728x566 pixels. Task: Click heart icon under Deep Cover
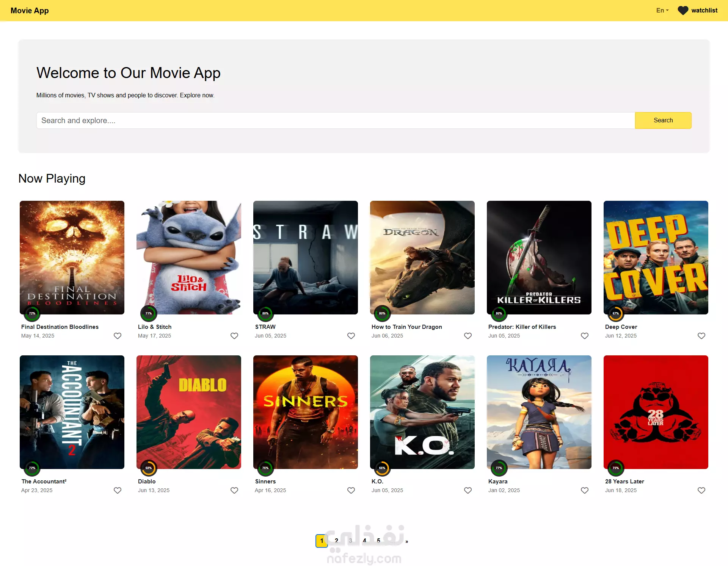(701, 336)
